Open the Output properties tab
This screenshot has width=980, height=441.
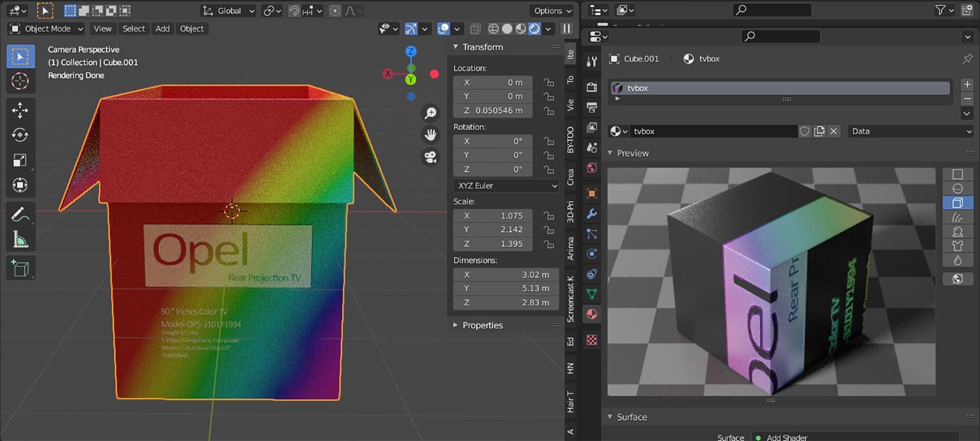(x=592, y=107)
